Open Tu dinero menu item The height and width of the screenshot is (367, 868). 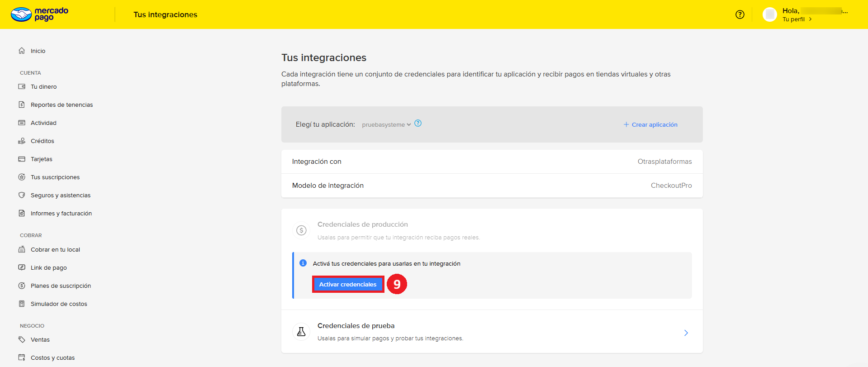click(x=44, y=86)
